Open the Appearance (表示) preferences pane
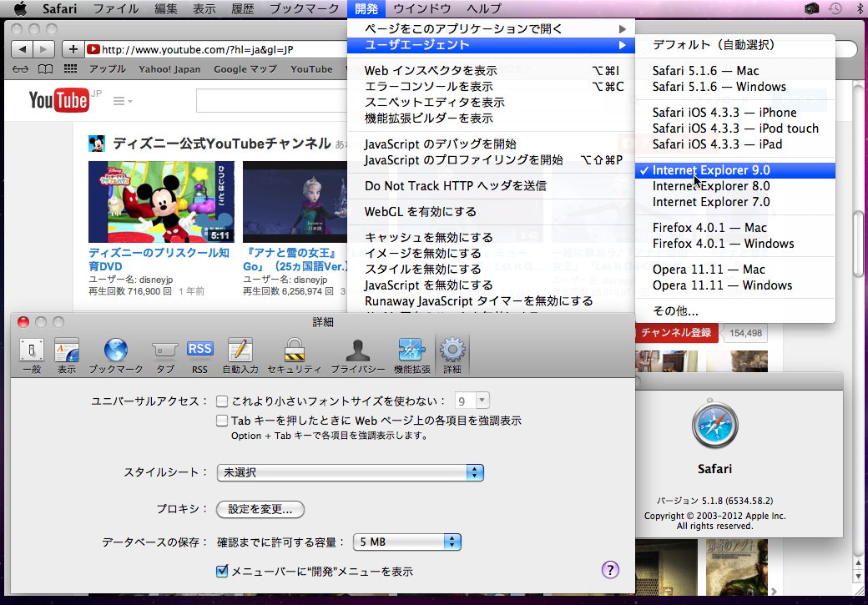Image resolution: width=868 pixels, height=605 pixels. 67,356
